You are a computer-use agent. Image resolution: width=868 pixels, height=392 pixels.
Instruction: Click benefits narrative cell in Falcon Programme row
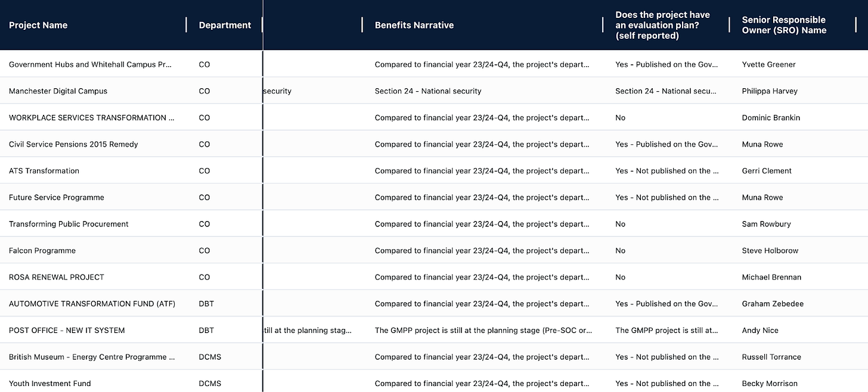[x=482, y=250]
